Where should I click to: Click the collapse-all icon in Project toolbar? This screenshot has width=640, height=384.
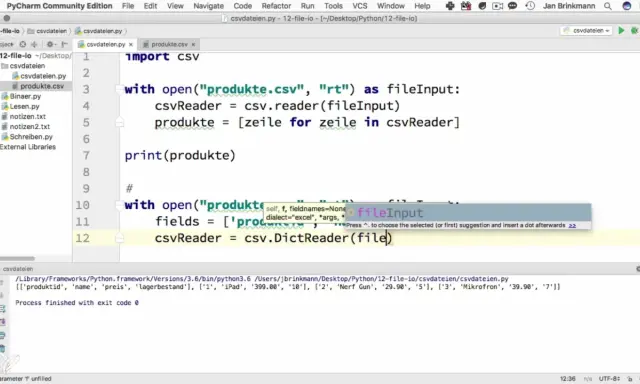coord(34,44)
